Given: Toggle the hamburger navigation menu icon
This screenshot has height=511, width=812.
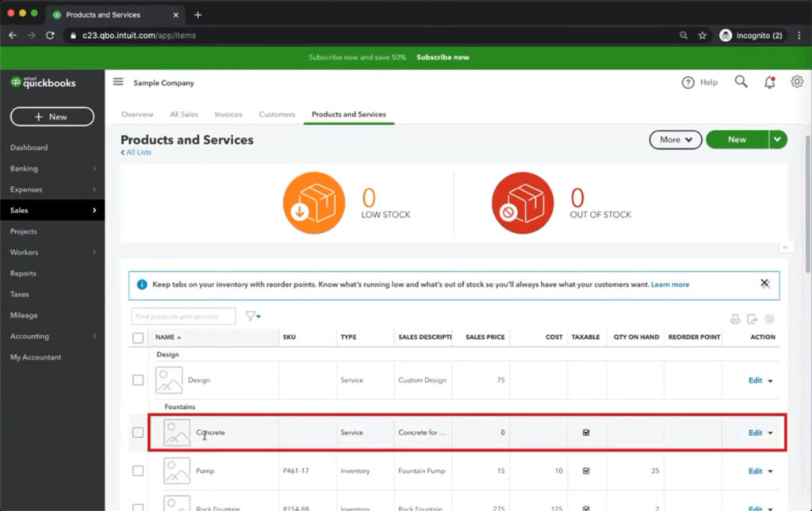Looking at the screenshot, I should pyautogui.click(x=118, y=82).
